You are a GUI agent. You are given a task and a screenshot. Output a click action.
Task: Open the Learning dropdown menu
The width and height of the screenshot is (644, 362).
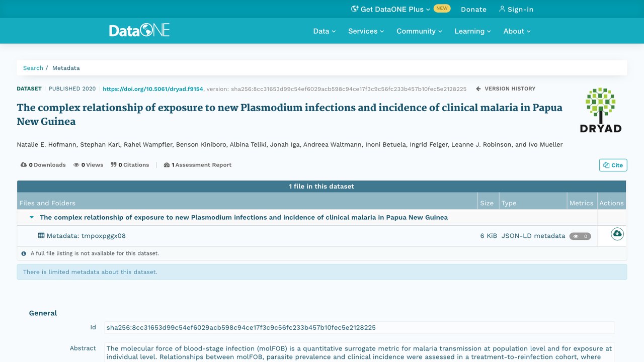click(x=472, y=31)
